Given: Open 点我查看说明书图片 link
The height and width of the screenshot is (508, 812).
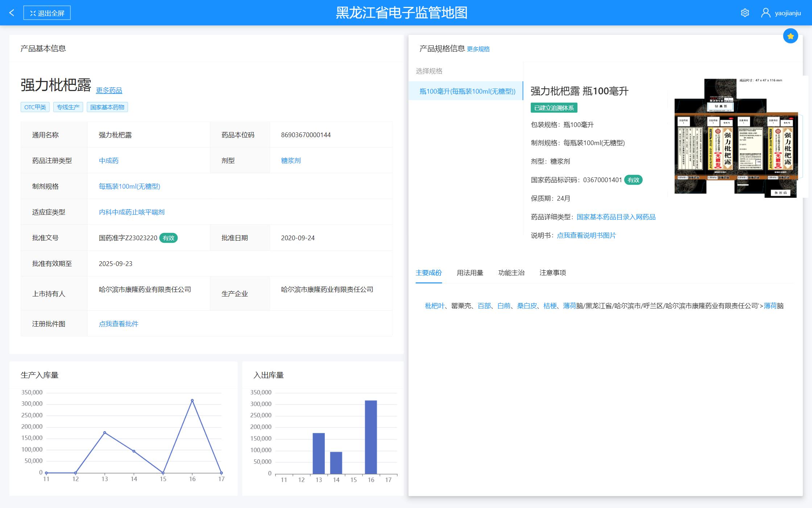Looking at the screenshot, I should (586, 235).
